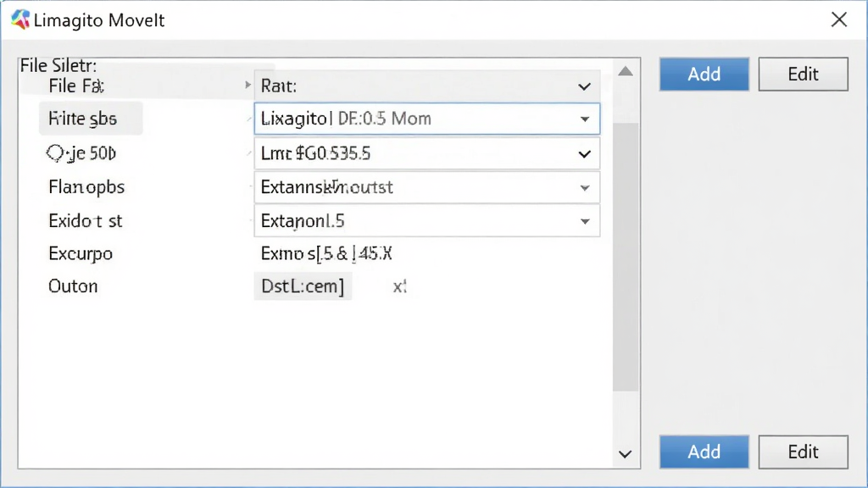Click the 'x!' mark next to DstL:cem]
Image resolution: width=868 pixels, height=488 pixels.
(x=400, y=286)
